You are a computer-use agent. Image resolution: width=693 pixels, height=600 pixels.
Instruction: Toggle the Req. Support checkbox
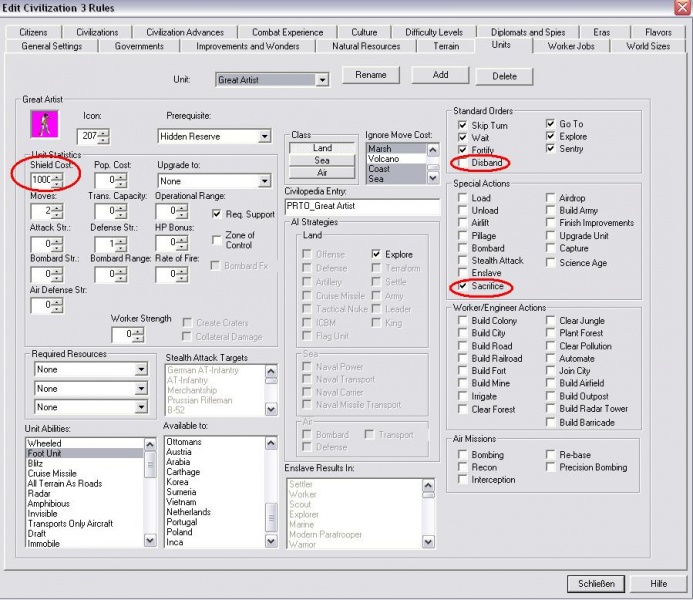click(x=217, y=214)
